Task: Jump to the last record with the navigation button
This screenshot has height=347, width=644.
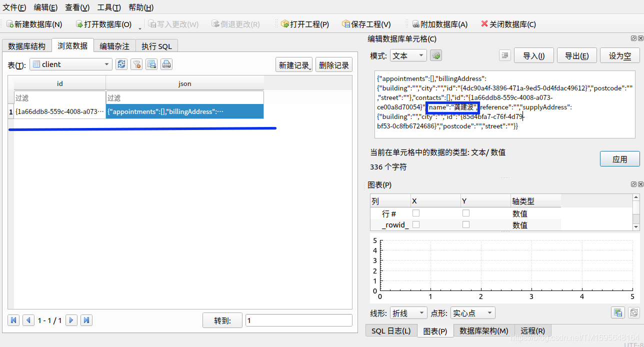Action: pos(86,320)
